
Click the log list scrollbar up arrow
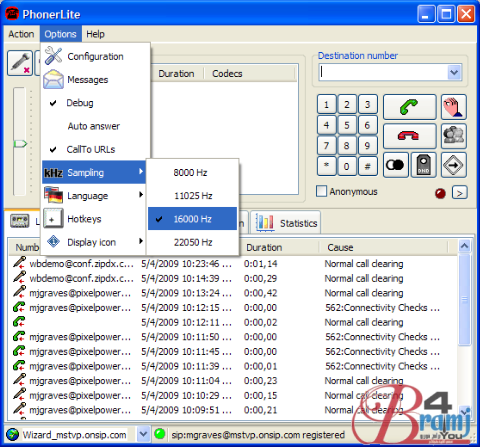[x=464, y=246]
